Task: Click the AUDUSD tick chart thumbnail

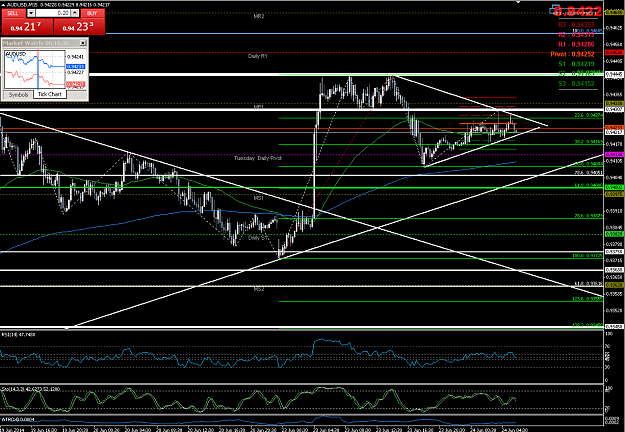Action: click(34, 69)
